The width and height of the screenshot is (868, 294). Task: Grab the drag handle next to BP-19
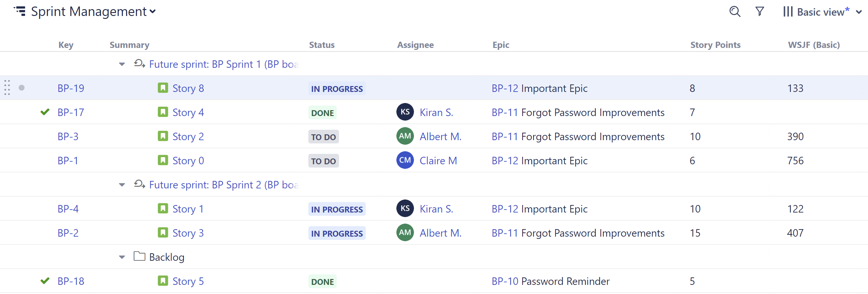(x=7, y=88)
